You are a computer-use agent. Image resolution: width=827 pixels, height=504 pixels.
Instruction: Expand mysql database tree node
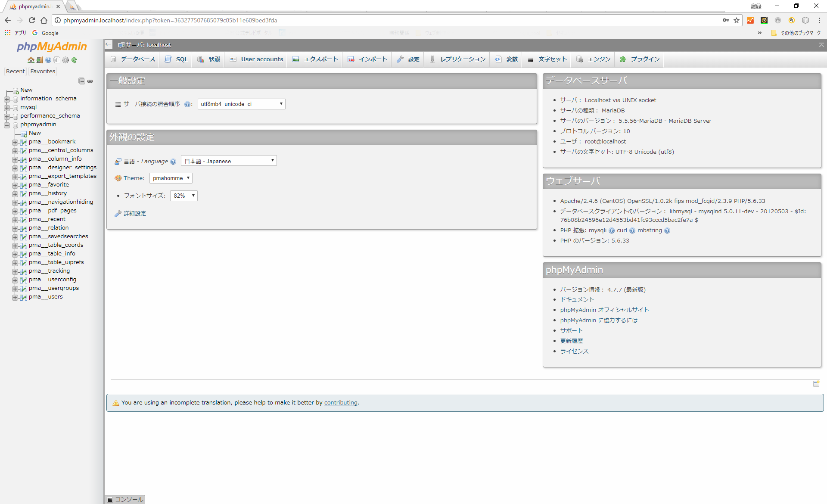tap(6, 108)
